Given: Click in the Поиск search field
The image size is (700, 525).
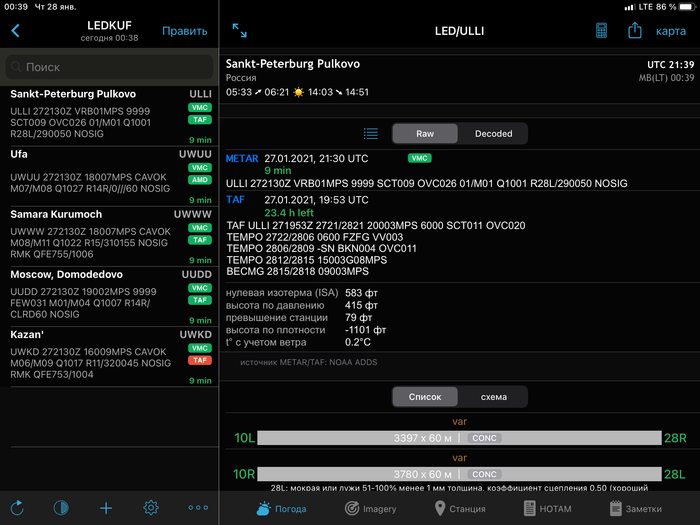Looking at the screenshot, I should (x=109, y=67).
